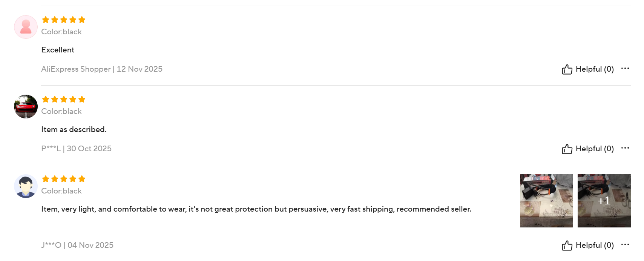The height and width of the screenshot is (261, 644).
Task: Click the star rating above 'Item as described'
Action: click(x=64, y=99)
